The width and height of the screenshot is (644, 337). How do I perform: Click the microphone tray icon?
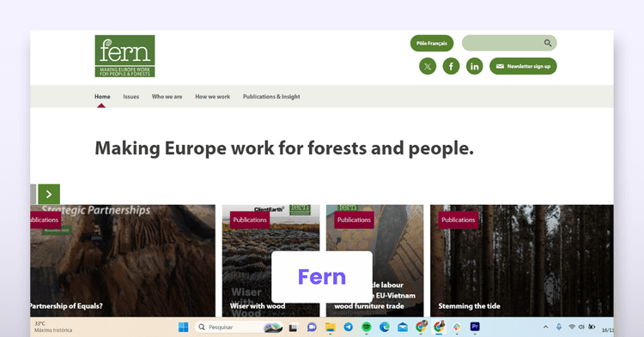[559, 327]
